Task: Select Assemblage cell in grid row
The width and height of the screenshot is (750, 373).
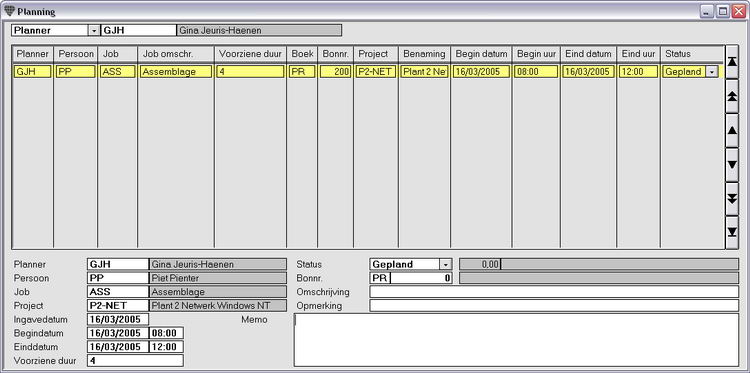Action: point(176,72)
